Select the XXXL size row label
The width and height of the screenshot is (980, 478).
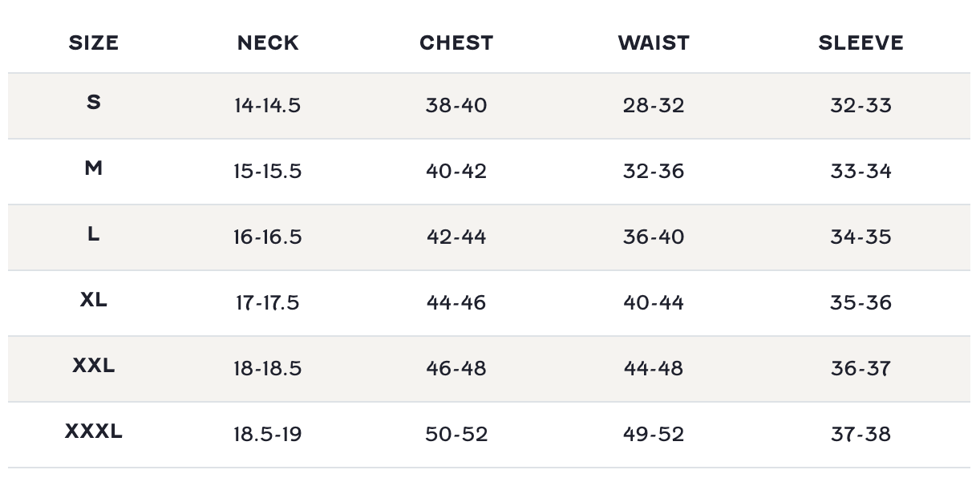point(94,431)
